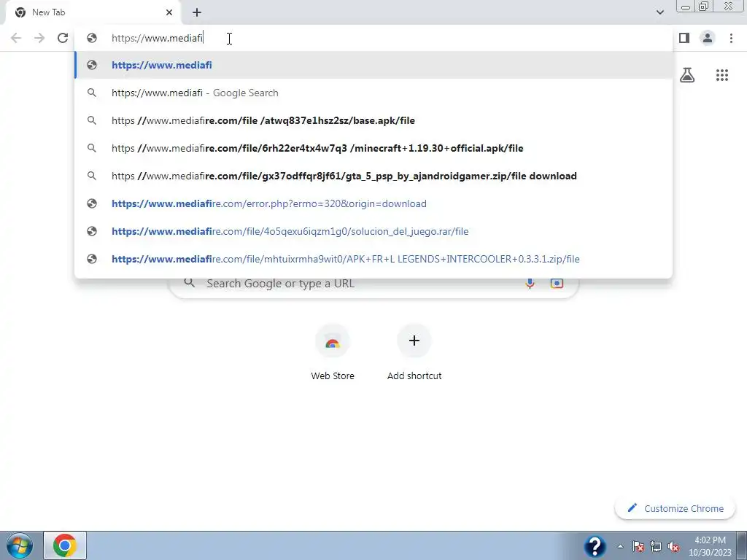This screenshot has height=560, width=747.
Task: Click the browser back arrow
Action: tap(16, 38)
